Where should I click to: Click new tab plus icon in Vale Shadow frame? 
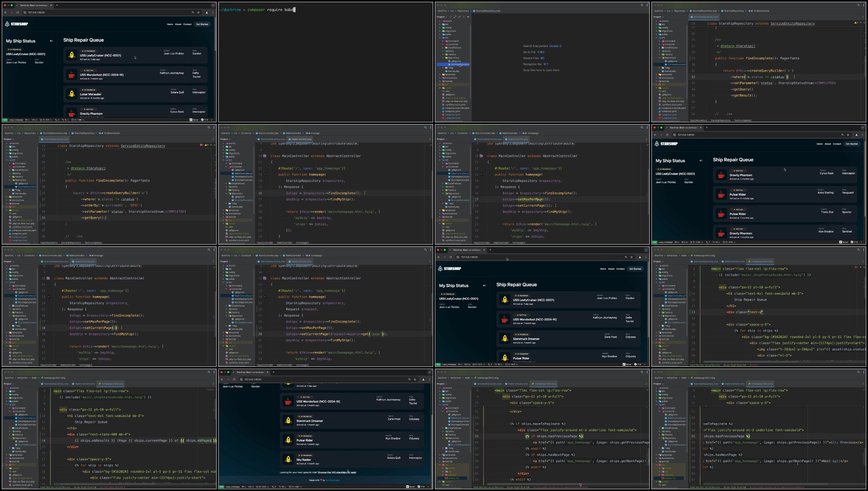click(707, 128)
